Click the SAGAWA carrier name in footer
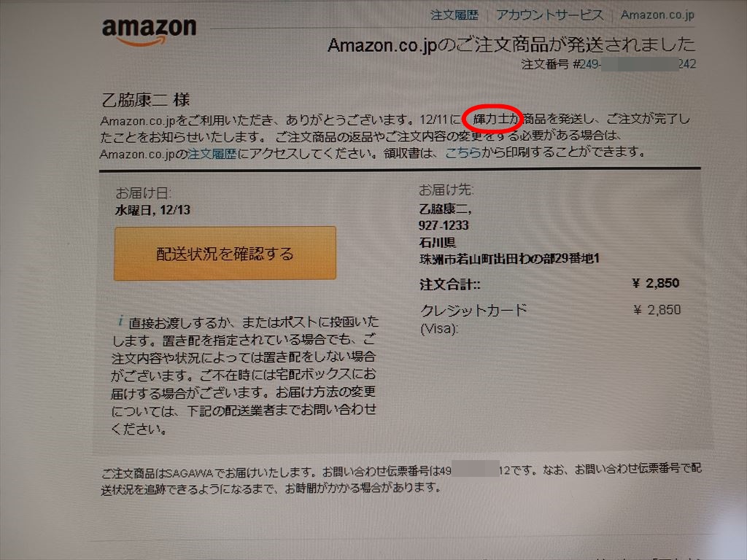 click(x=190, y=472)
